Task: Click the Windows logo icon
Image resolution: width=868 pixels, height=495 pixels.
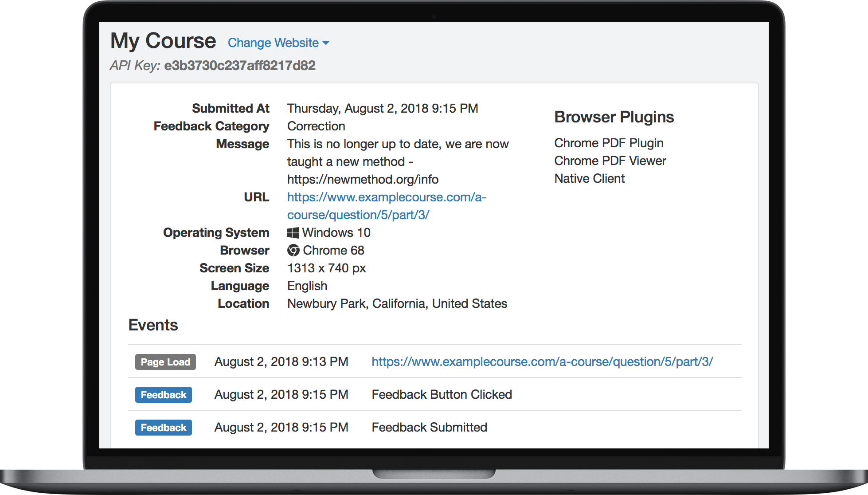Action: [x=293, y=233]
